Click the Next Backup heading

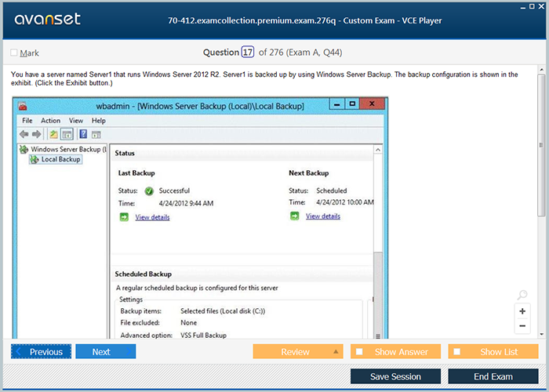point(309,173)
